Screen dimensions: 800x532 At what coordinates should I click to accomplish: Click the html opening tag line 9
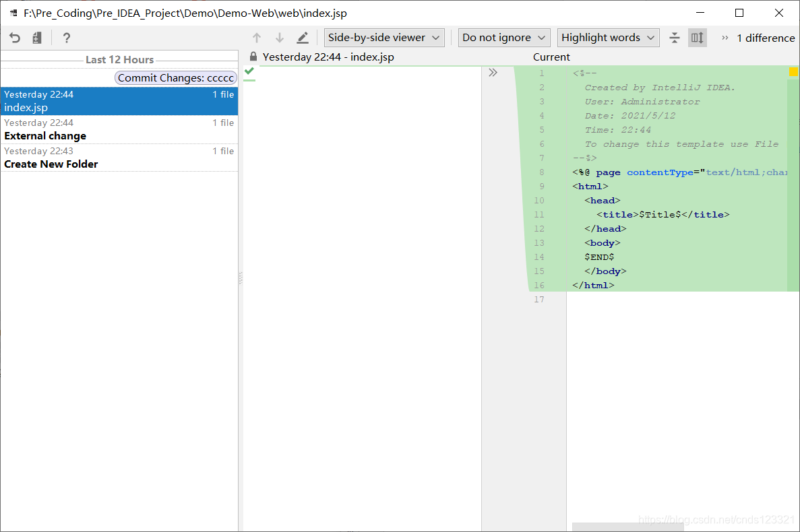(x=590, y=187)
